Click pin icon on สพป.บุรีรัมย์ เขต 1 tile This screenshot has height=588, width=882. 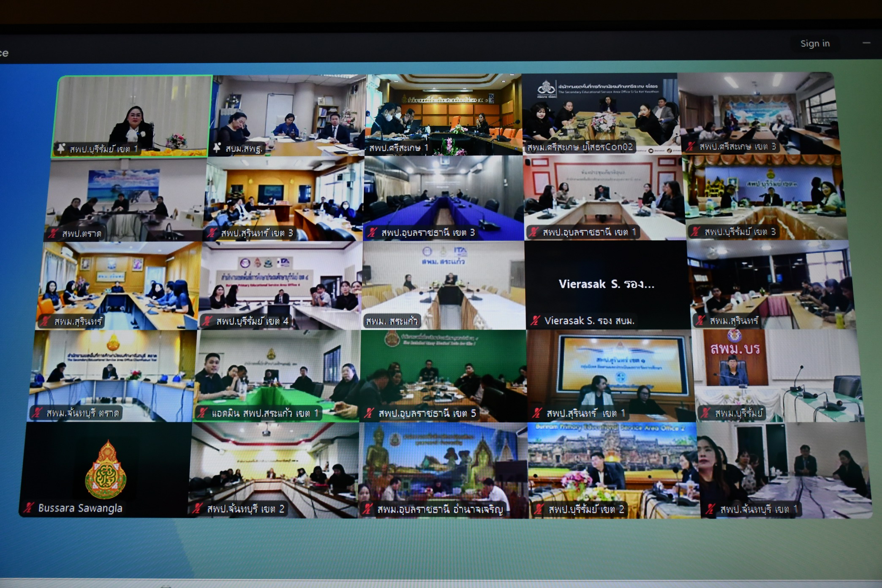click(61, 148)
